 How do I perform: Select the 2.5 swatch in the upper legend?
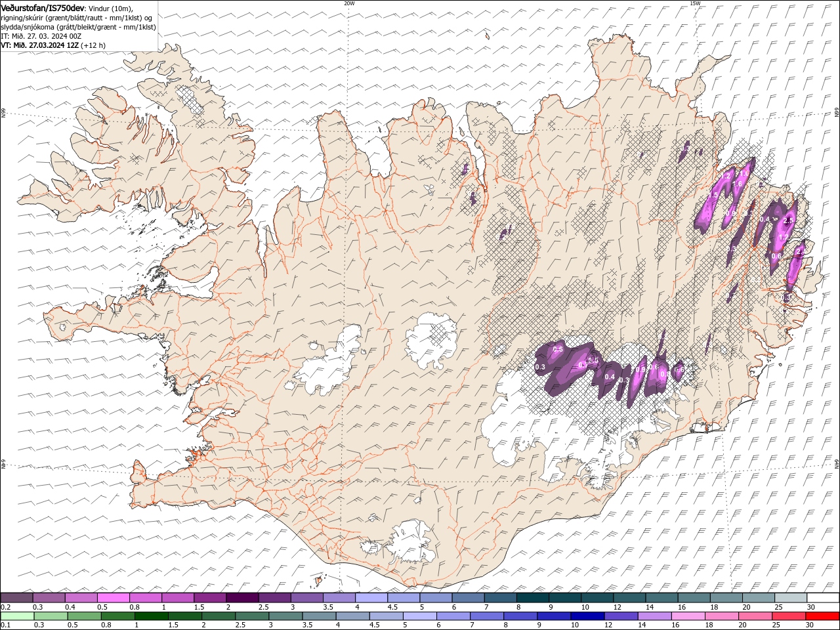pyautogui.click(x=274, y=598)
